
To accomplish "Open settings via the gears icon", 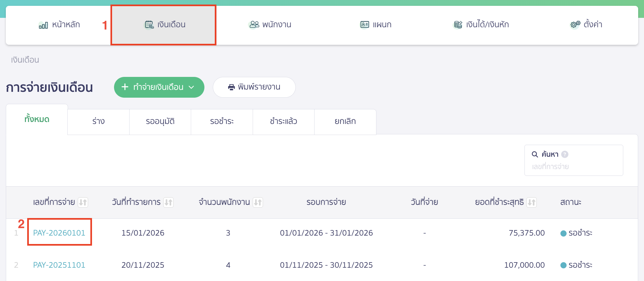I will [575, 25].
